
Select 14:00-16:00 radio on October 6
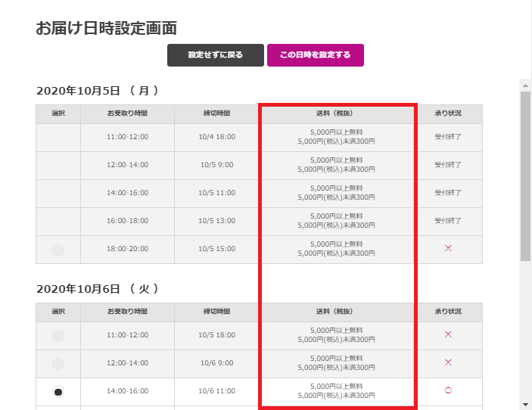[x=58, y=391]
